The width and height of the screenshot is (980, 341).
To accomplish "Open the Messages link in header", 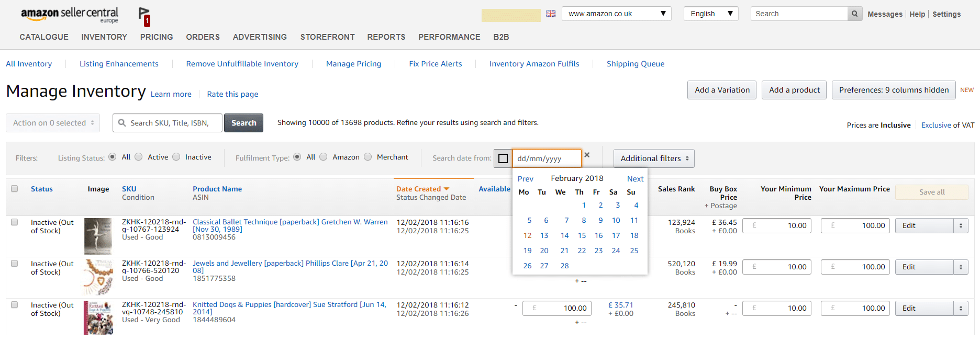I will (885, 14).
